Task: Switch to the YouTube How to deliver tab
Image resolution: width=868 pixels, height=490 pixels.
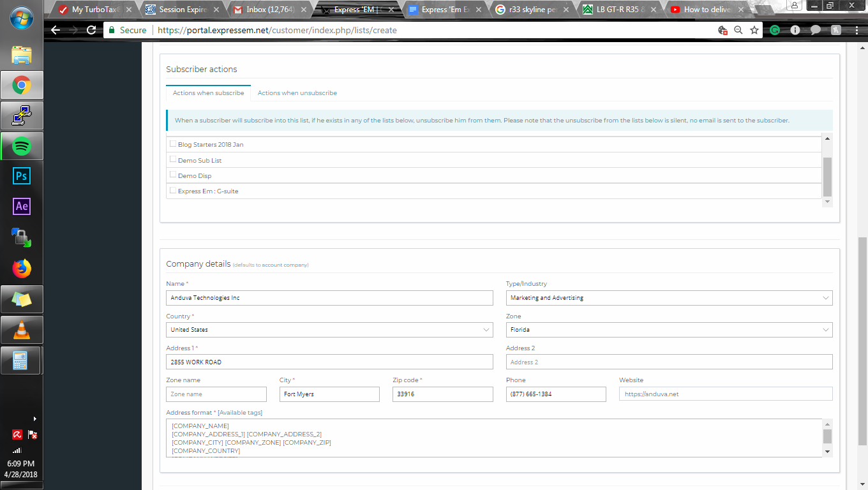Action: [x=707, y=10]
